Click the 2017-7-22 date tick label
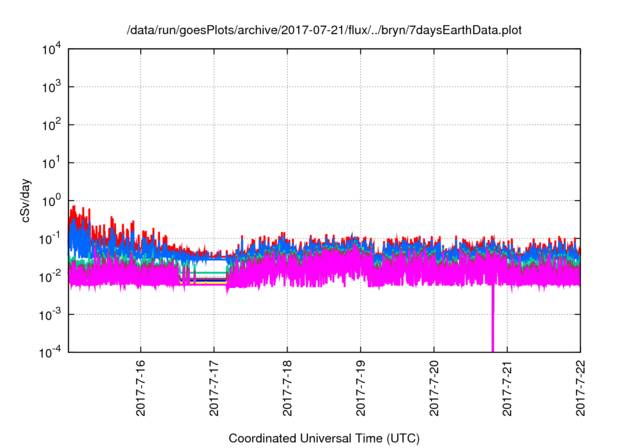This screenshot has width=640, height=448. tap(580, 388)
